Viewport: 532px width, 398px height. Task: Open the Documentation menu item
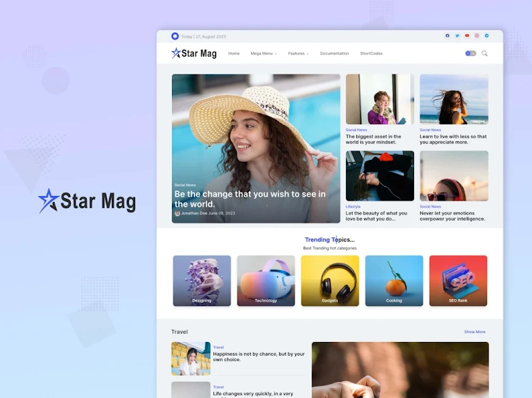[334, 53]
